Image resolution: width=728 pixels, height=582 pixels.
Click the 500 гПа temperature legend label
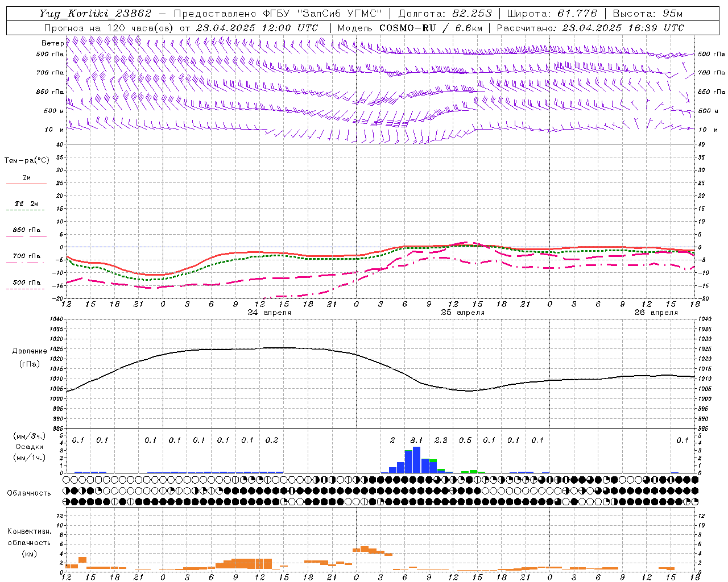[x=27, y=282]
